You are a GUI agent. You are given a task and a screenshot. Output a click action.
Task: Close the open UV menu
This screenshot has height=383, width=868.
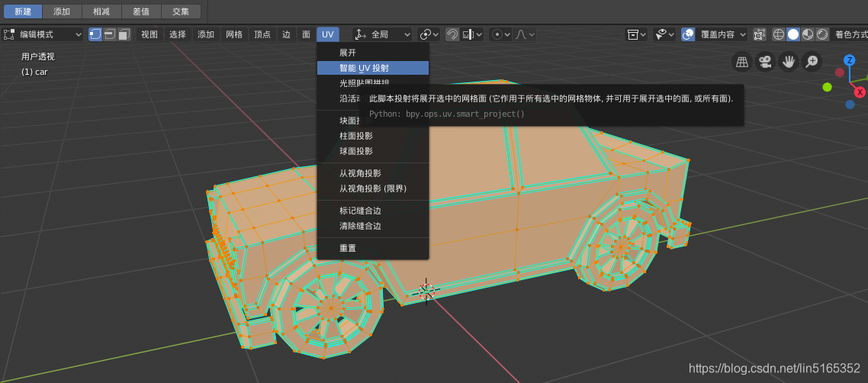pyautogui.click(x=328, y=34)
